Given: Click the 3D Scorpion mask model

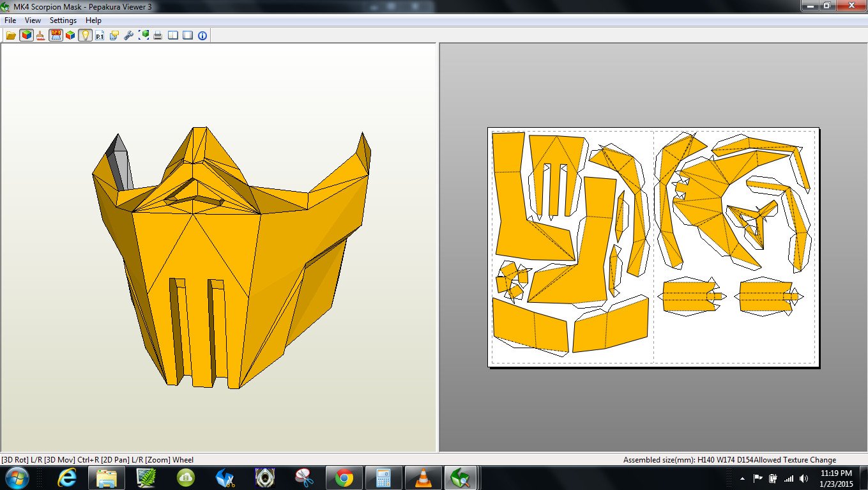Looking at the screenshot, I should click(231, 257).
